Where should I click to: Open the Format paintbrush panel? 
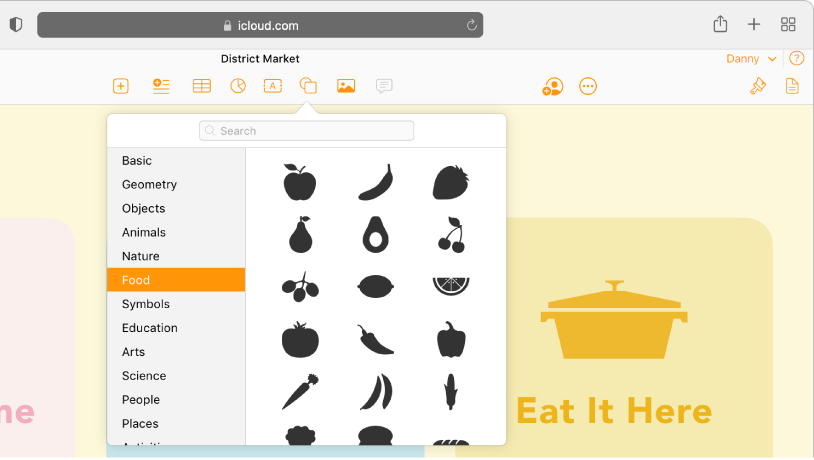click(757, 86)
